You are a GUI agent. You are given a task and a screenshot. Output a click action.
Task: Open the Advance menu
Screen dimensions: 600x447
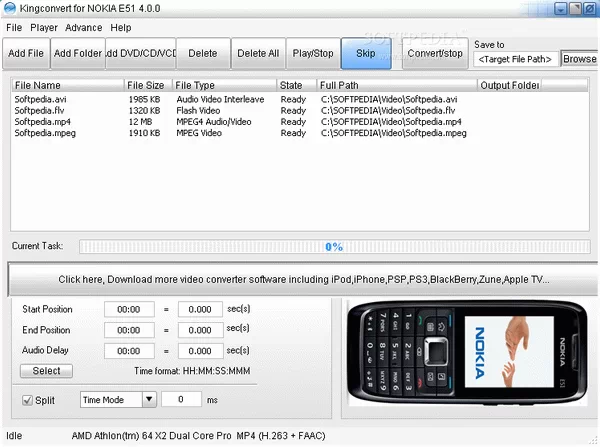(x=83, y=28)
